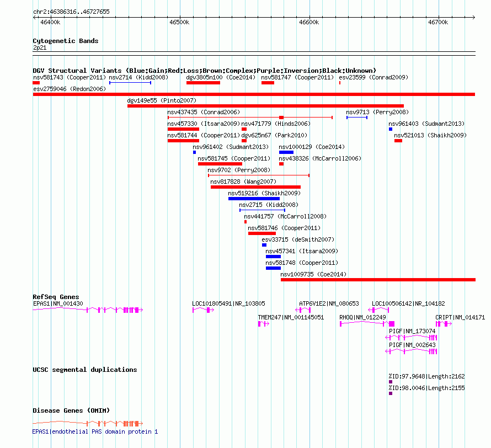The width and height of the screenshot is (491, 448).
Task: Click the red bar under nsv1009735
Action: point(378,280)
